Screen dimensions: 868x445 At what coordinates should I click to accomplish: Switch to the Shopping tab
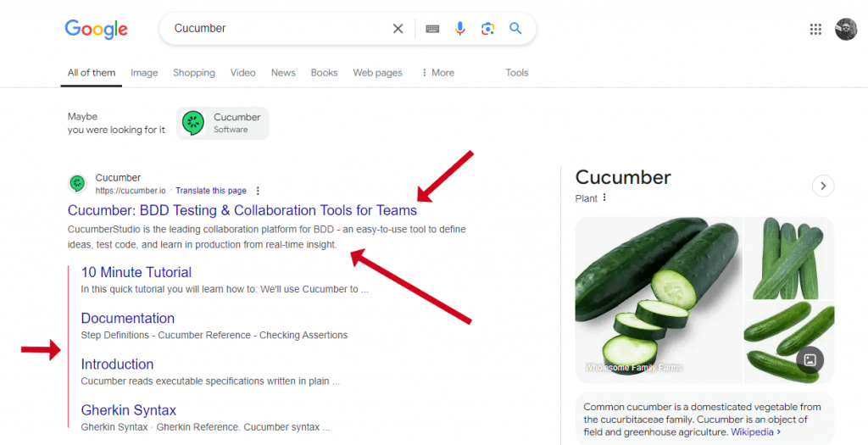194,73
